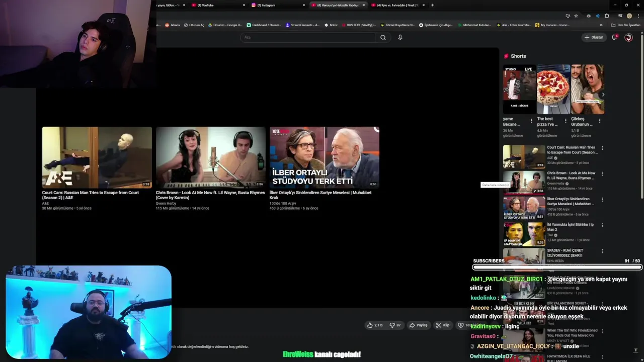Dislike the video with thumbs down

click(x=395, y=325)
